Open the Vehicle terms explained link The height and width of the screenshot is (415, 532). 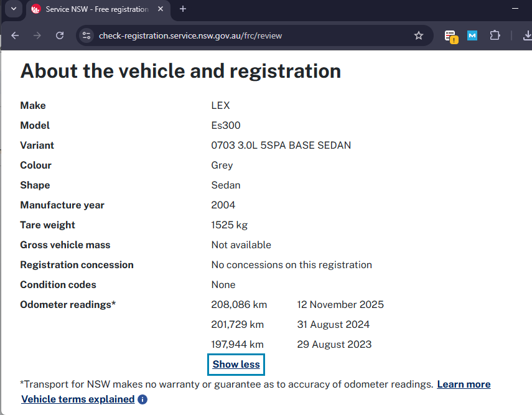78,399
